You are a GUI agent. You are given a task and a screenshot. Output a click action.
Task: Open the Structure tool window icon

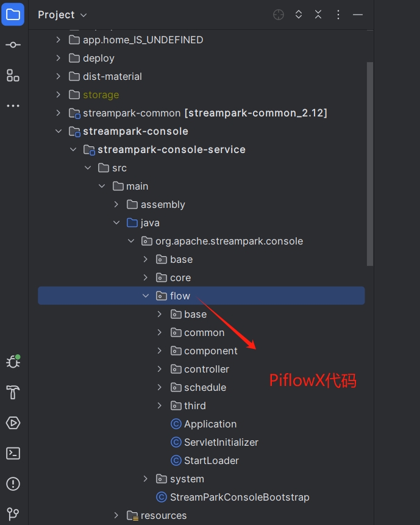coord(13,76)
